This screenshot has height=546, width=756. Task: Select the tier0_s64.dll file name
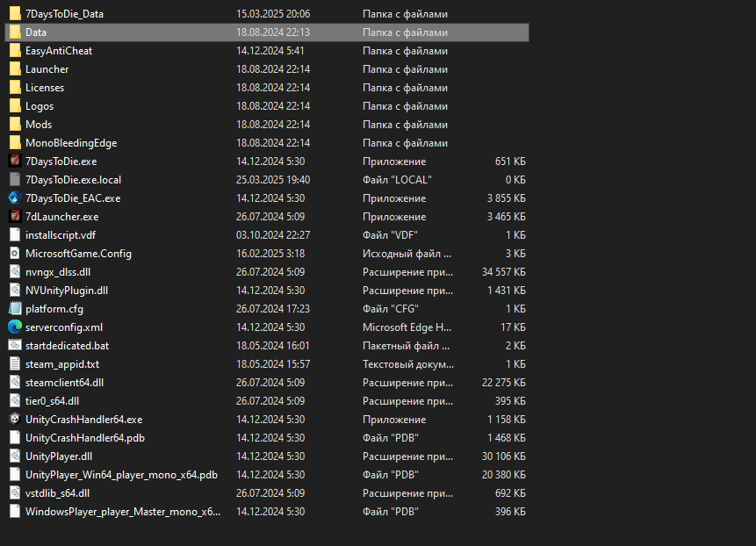tap(52, 401)
